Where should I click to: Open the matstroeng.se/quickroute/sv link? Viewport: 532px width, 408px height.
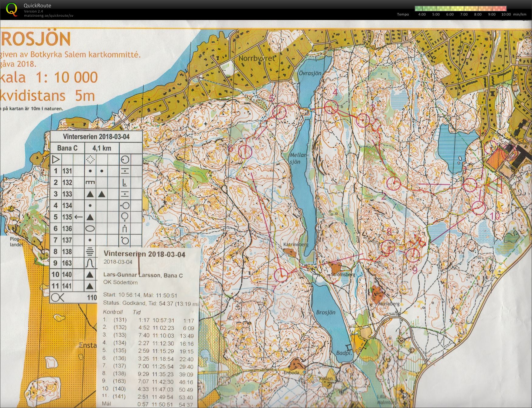point(49,16)
